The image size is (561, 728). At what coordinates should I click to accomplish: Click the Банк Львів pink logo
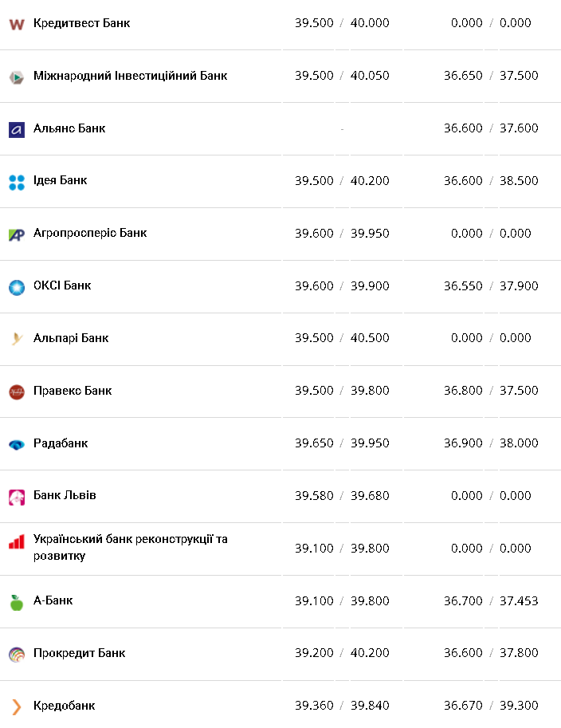pyautogui.click(x=17, y=497)
